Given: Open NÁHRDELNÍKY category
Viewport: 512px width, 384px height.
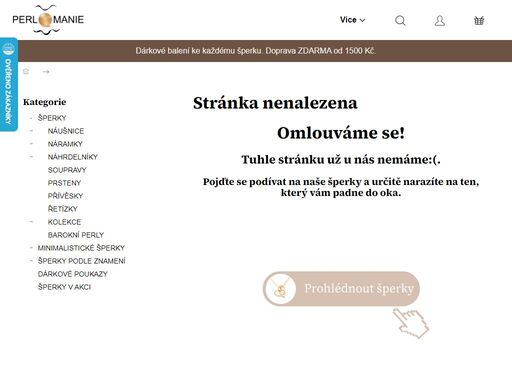Looking at the screenshot, I should (73, 157).
